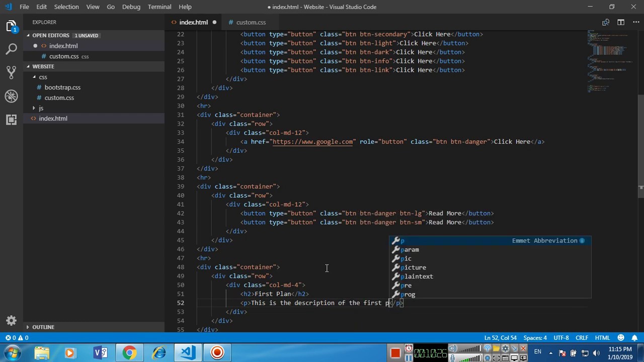Viewport: 644px width, 362px height.
Task: Click the Visual Studio Code taskbar icon
Action: pyautogui.click(x=188, y=353)
